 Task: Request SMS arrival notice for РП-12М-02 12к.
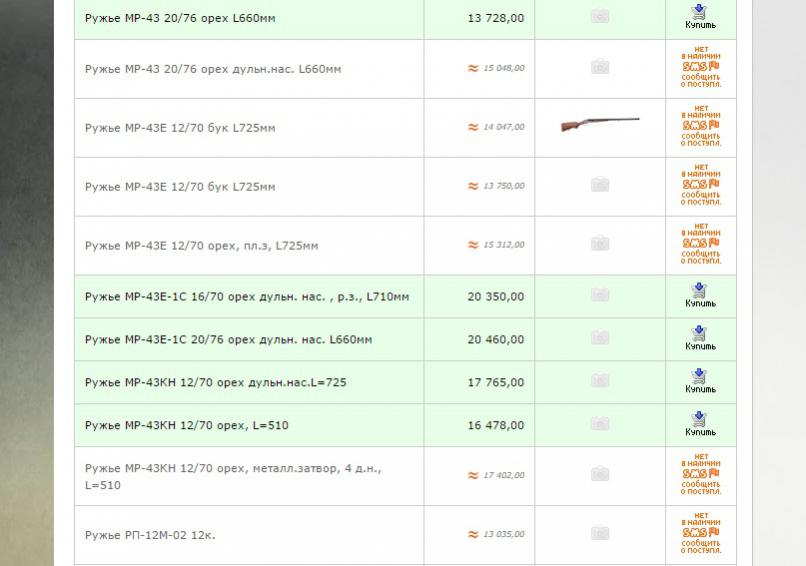[x=700, y=533]
